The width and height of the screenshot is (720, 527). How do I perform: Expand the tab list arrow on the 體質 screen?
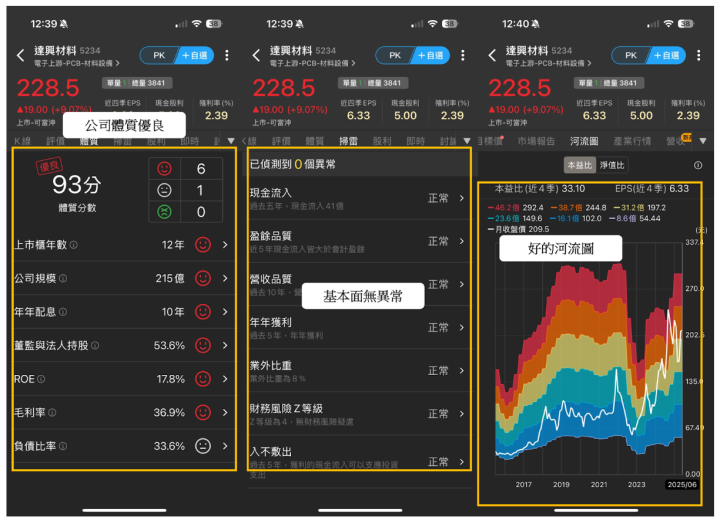(231, 141)
